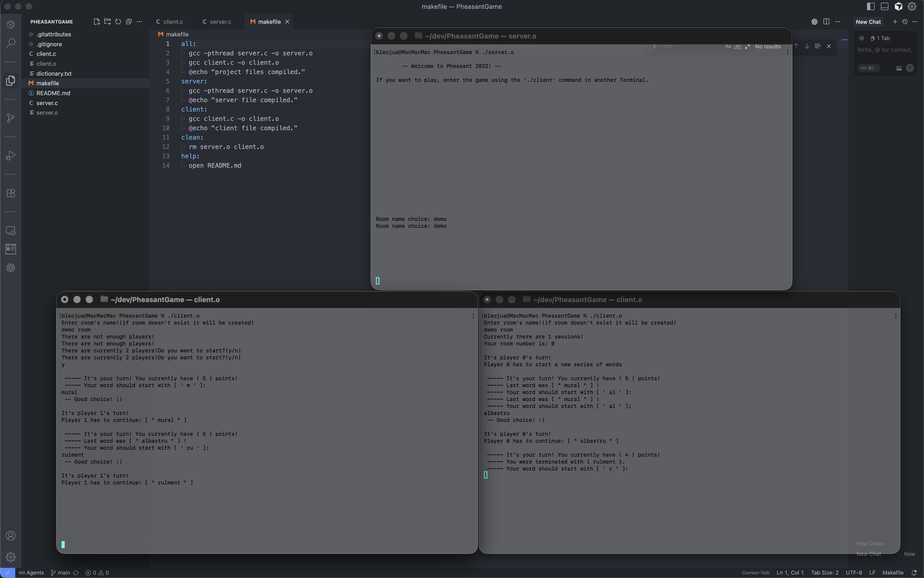Create a new folder in Explorer
The image size is (924, 578).
point(107,22)
